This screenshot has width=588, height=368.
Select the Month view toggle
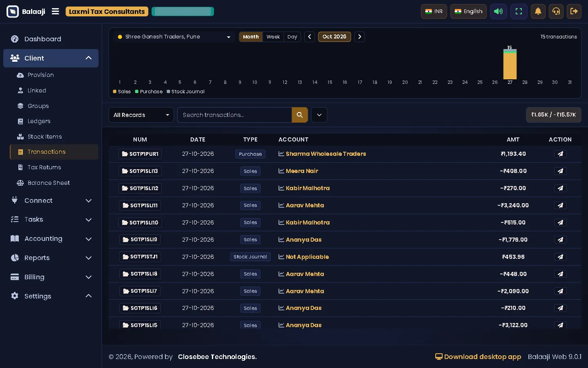click(x=251, y=37)
